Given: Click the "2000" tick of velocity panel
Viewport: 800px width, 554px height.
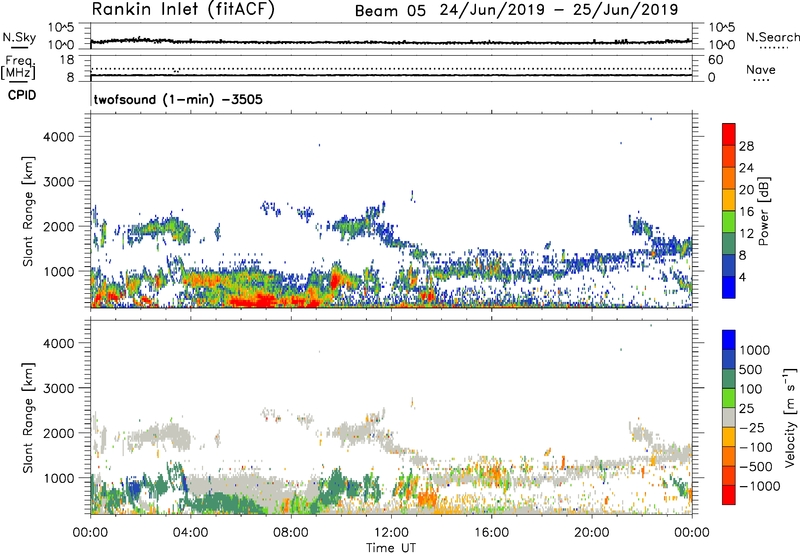Looking at the screenshot, I should click(x=59, y=433).
